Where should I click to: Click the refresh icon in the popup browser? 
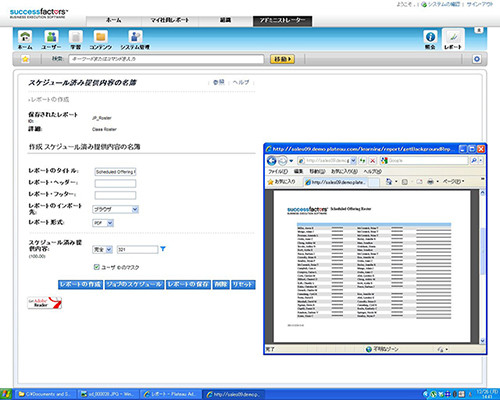pos(362,161)
